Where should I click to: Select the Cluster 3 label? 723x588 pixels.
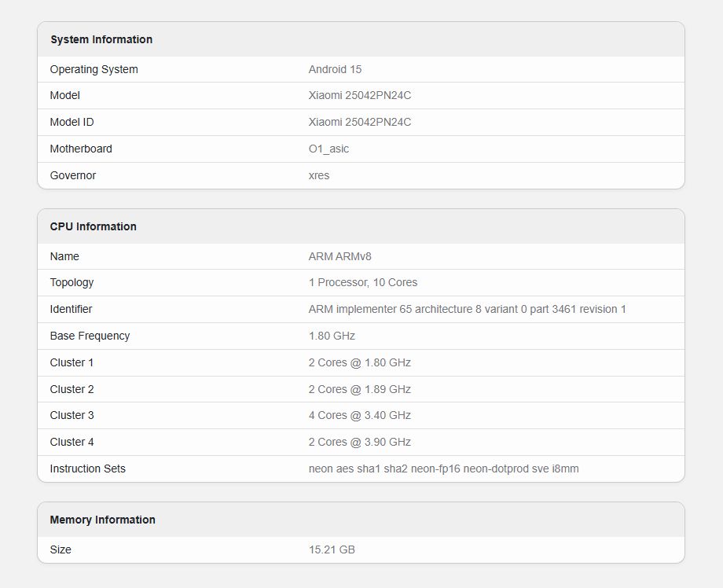pyautogui.click(x=72, y=416)
